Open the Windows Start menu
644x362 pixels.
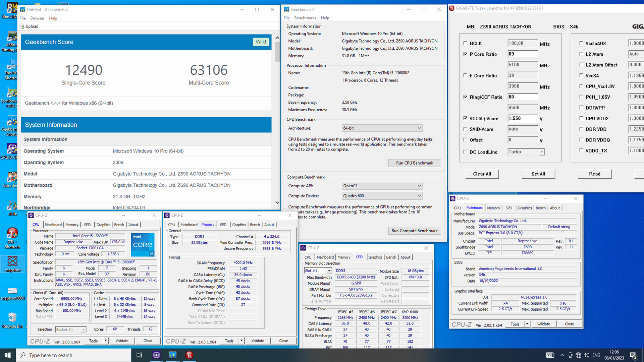coord(8,355)
